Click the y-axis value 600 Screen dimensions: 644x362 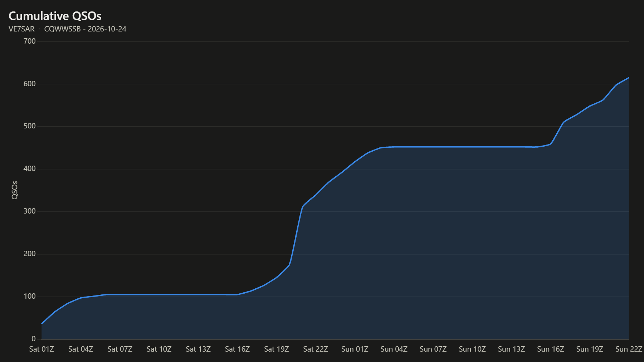click(x=30, y=84)
